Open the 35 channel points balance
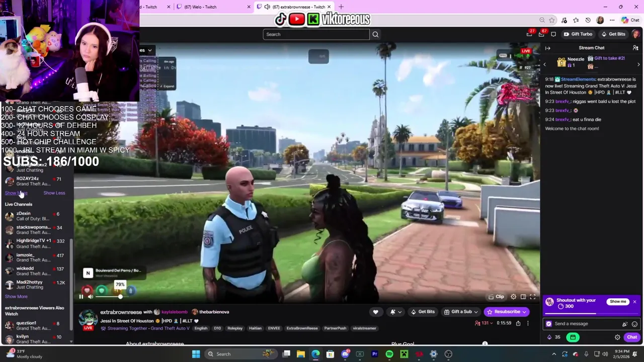 click(x=554, y=337)
